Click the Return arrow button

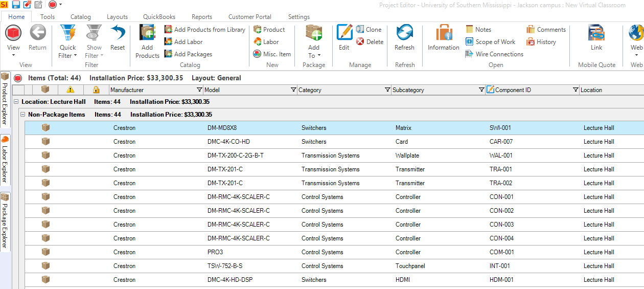37,38
